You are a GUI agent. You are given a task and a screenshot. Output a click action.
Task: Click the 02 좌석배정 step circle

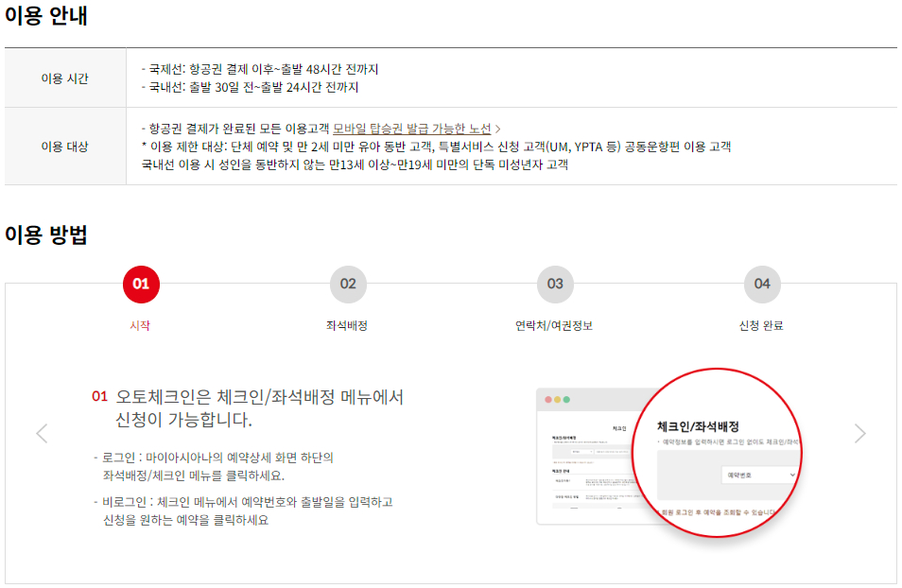point(347,284)
